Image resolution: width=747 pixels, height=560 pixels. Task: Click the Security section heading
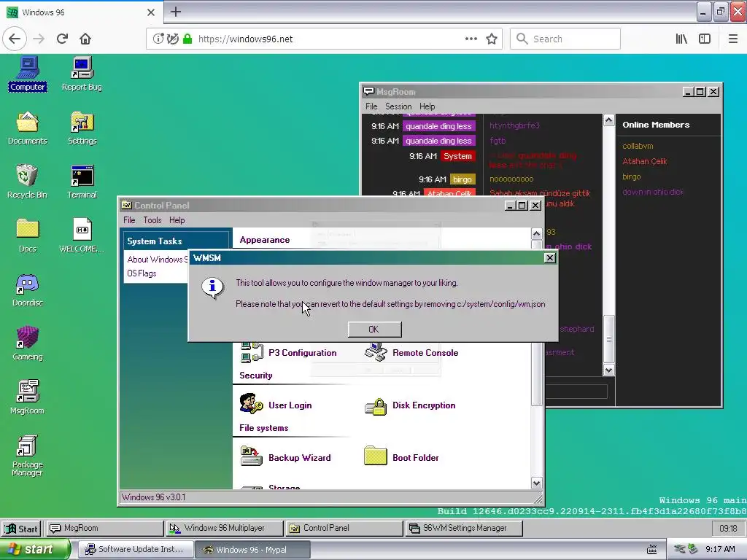point(256,376)
